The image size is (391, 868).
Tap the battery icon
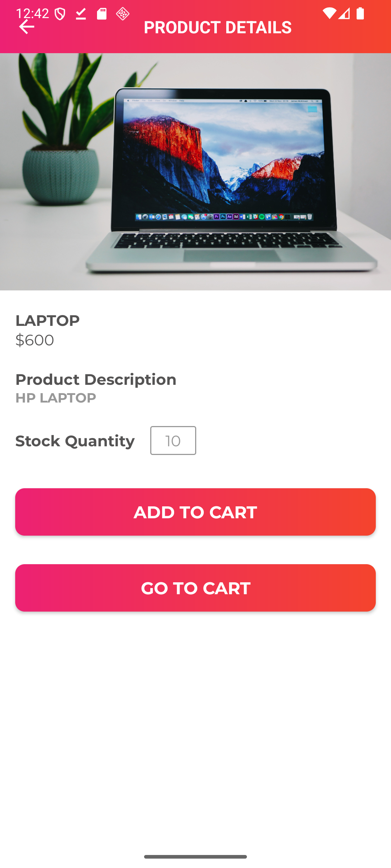[360, 14]
